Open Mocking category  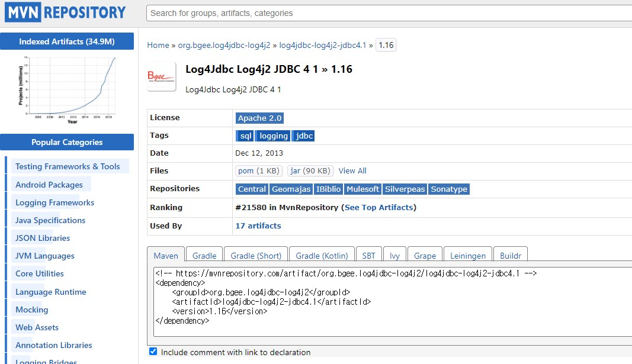pyautogui.click(x=32, y=310)
